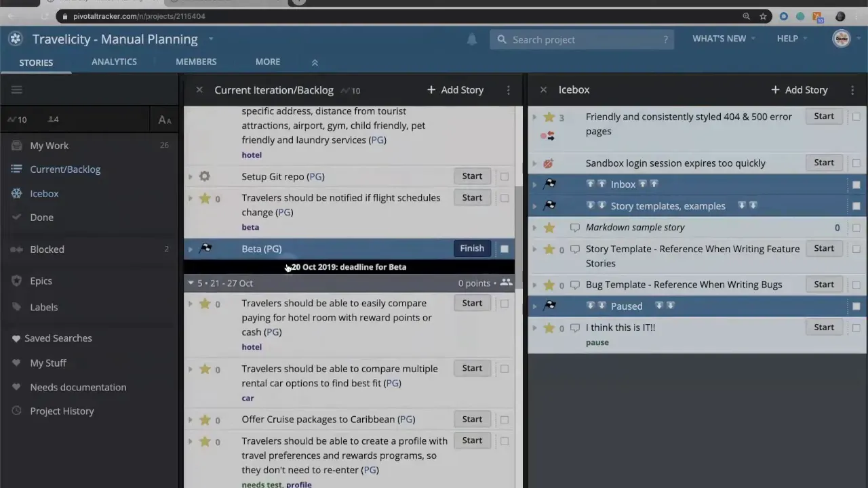Collapse the 21 - 27 Oct iteration section
Screen dimensions: 868x488
[191, 283]
